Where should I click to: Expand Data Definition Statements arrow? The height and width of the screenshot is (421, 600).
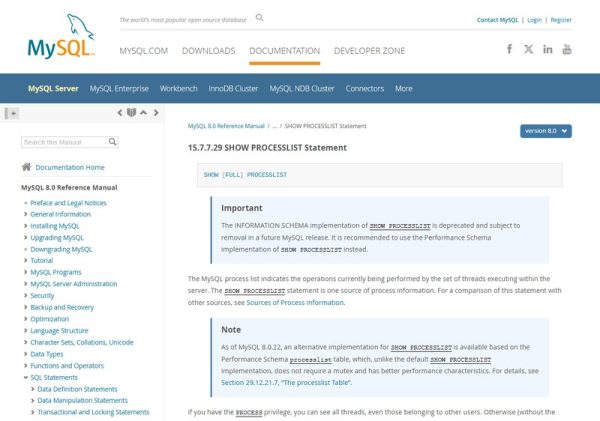[x=33, y=389]
